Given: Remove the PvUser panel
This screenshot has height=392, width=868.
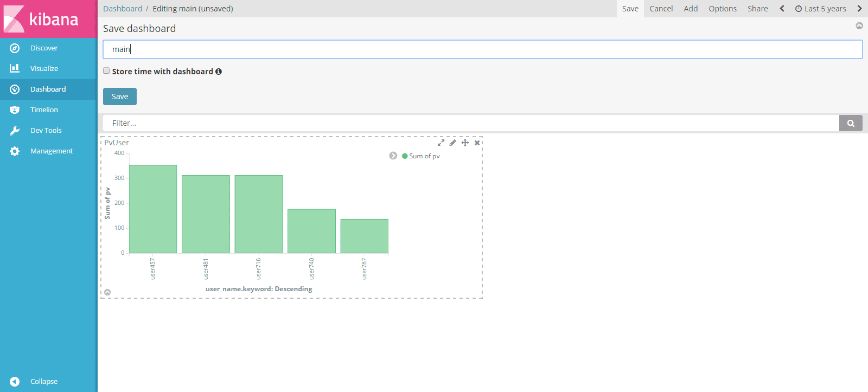Looking at the screenshot, I should (x=477, y=143).
